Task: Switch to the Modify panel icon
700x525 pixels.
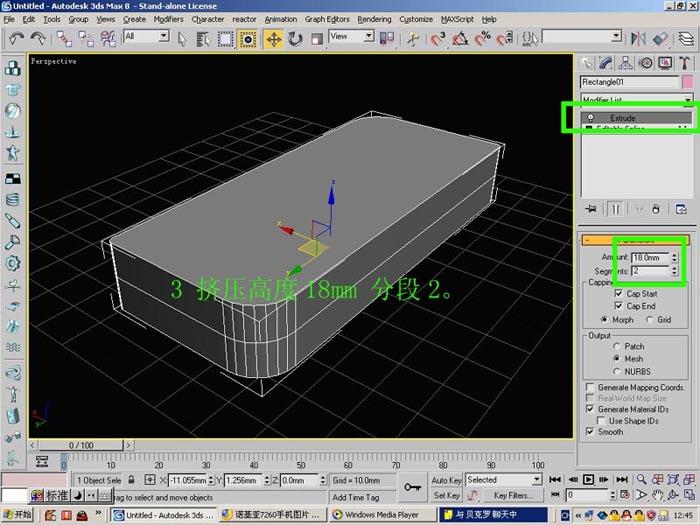Action: pyautogui.click(x=606, y=63)
